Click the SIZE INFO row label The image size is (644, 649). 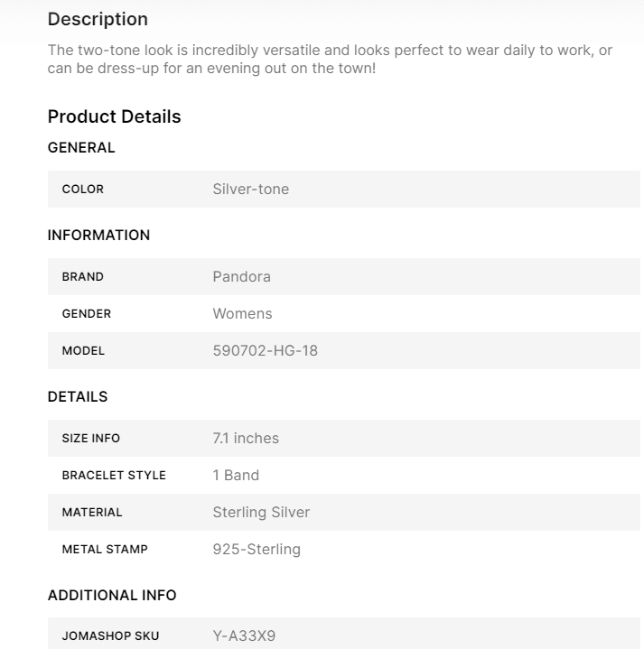click(90, 439)
